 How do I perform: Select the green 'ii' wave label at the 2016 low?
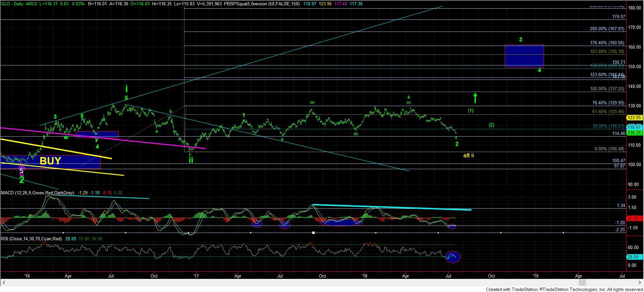click(x=191, y=160)
